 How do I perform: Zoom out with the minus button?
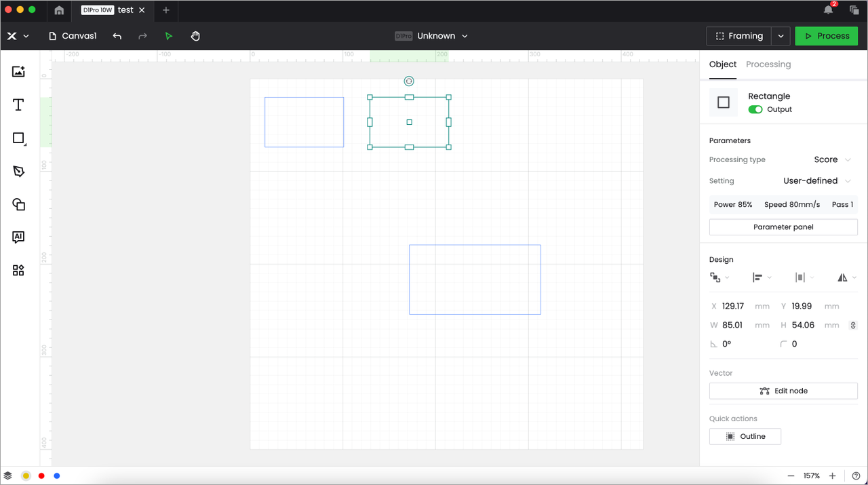[x=791, y=476]
